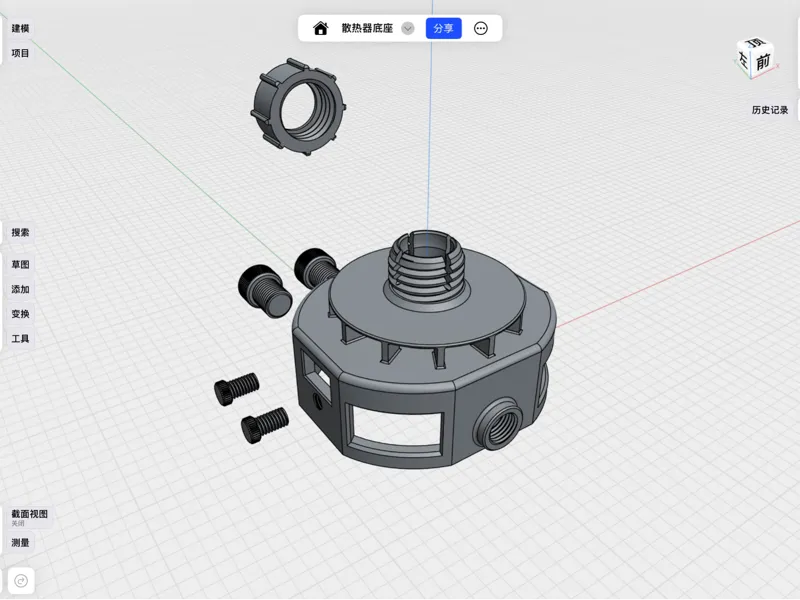Viewport: 800px width, 600px height.
Task: Open the 项目 menu
Action: click(20, 53)
